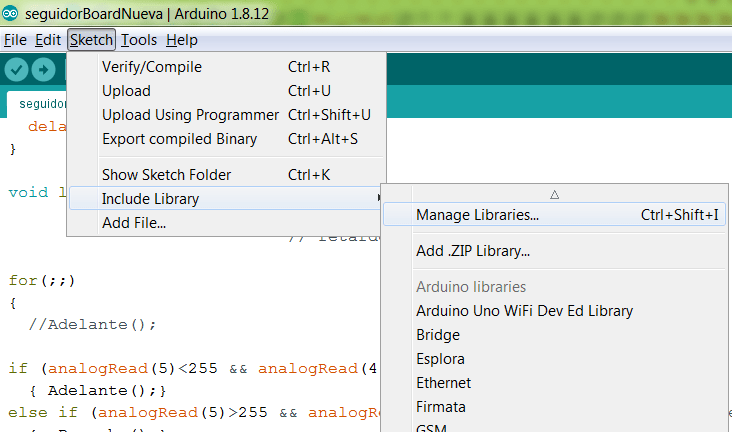The image size is (732, 433).
Task: Select Export compiled Binary
Action: pyautogui.click(x=227, y=139)
